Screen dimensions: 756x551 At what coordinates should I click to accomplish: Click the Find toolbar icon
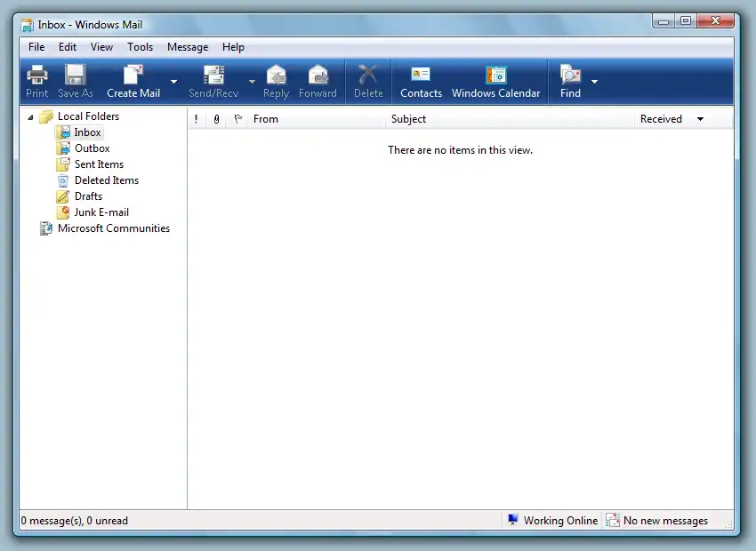point(570,76)
